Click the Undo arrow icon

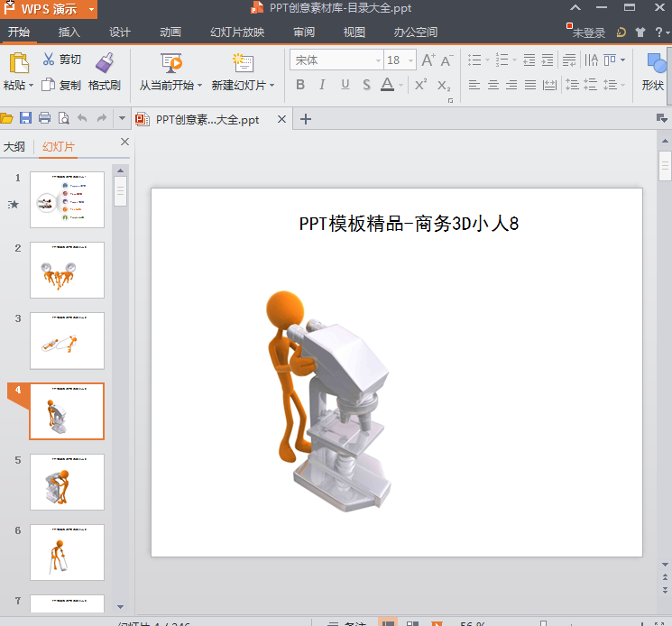tap(82, 118)
